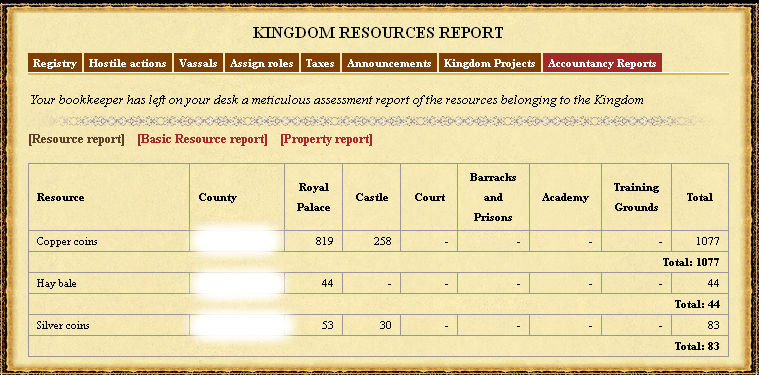759x375 pixels.
Task: Open the Property report link
Action: point(326,139)
